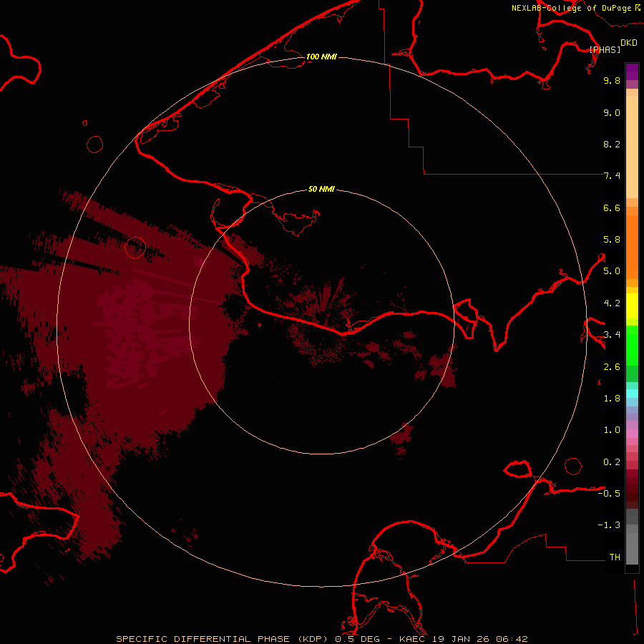Click the -0.5 scale value
Screen dimensions: 644x644
(609, 494)
